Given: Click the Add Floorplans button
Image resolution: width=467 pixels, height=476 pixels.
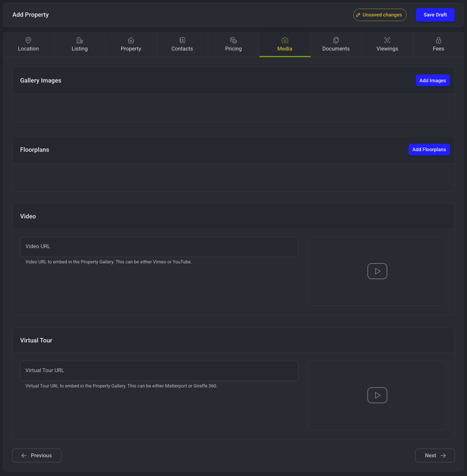Looking at the screenshot, I should (x=429, y=149).
